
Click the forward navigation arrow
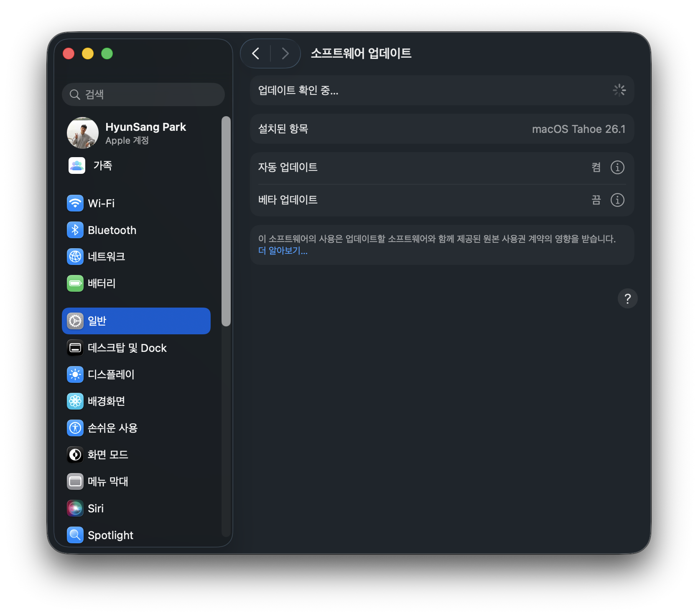pyautogui.click(x=285, y=53)
